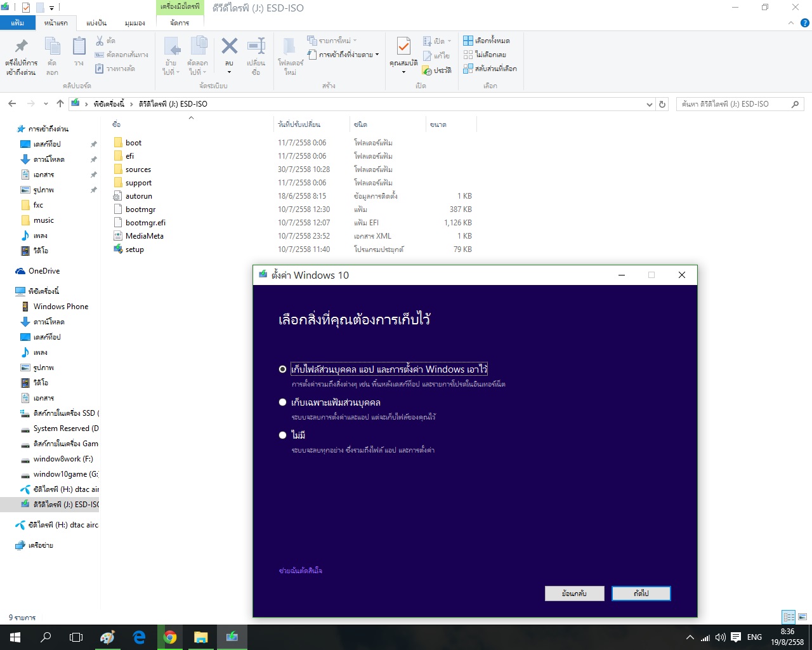
Task: Switch to the View (มุมมอง) ribbon tab
Action: (x=134, y=23)
